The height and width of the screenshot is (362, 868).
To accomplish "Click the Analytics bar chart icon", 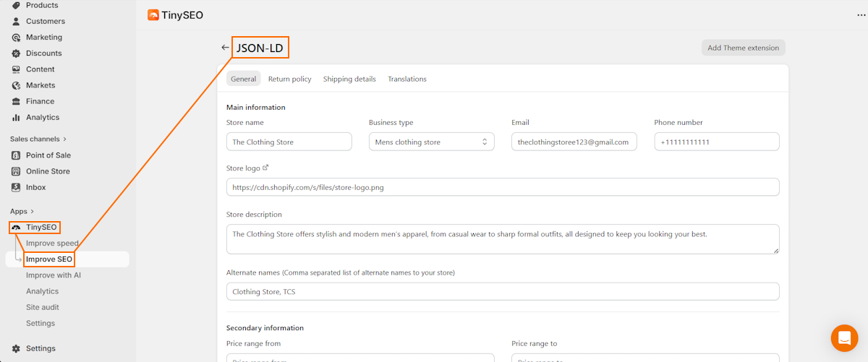I will tap(16, 118).
